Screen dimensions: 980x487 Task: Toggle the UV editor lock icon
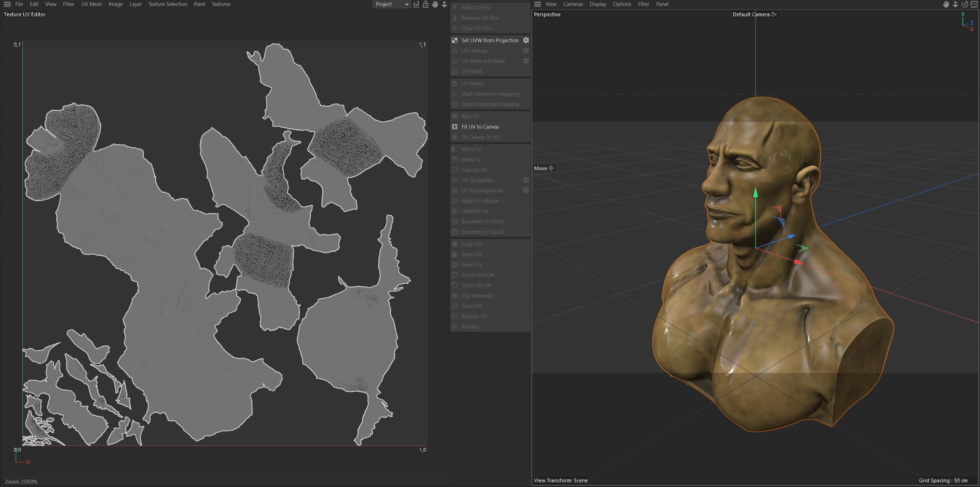pos(426,4)
